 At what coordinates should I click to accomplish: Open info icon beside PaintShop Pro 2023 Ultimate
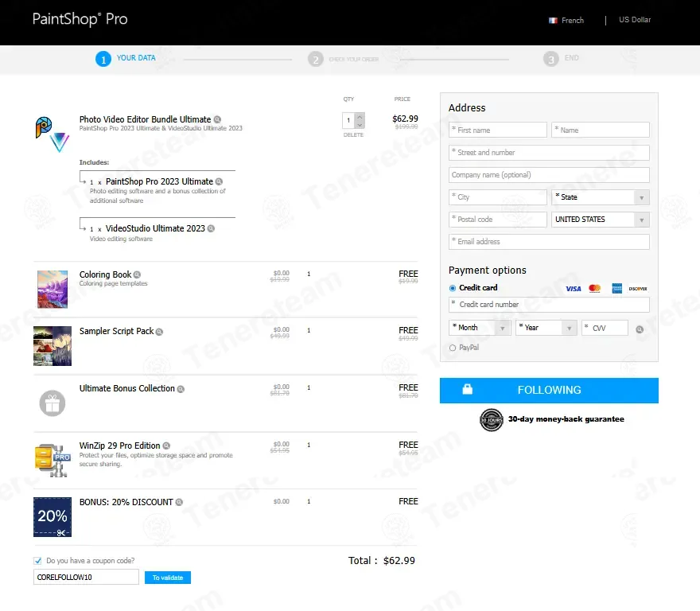(x=219, y=181)
